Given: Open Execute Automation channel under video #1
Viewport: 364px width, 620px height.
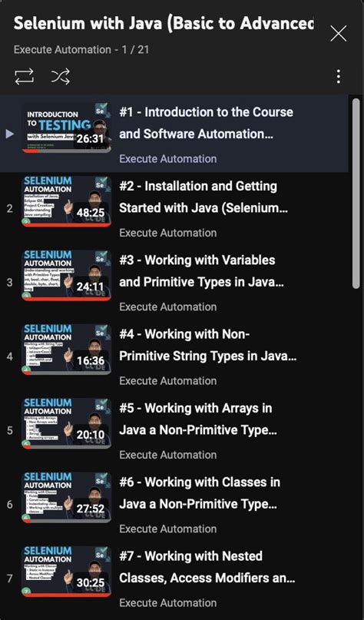Looking at the screenshot, I should [x=168, y=159].
